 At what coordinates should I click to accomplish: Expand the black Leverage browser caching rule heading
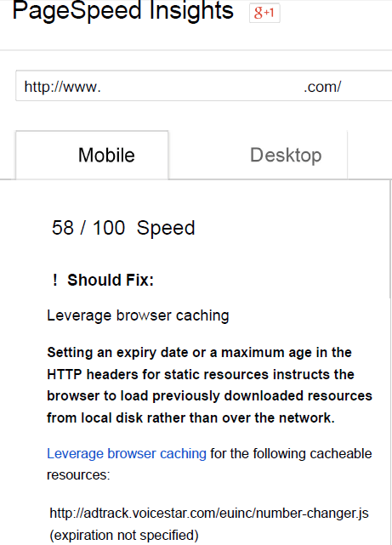138,315
